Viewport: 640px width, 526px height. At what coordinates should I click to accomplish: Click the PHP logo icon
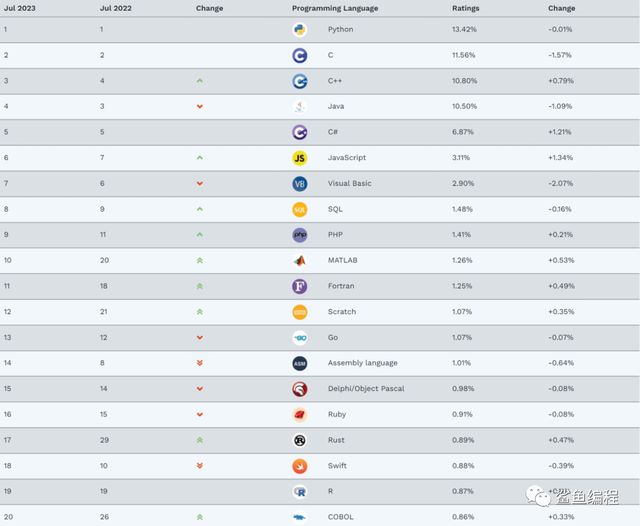pyautogui.click(x=300, y=235)
